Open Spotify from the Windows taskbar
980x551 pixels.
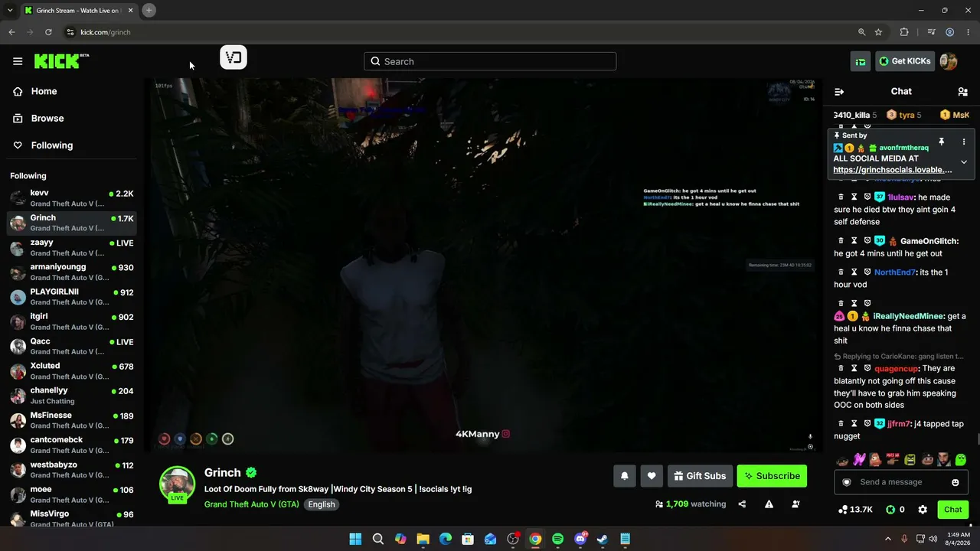tap(558, 539)
